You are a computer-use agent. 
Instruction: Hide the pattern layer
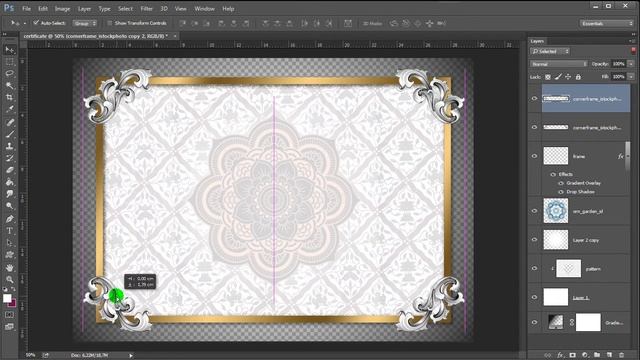(x=534, y=269)
